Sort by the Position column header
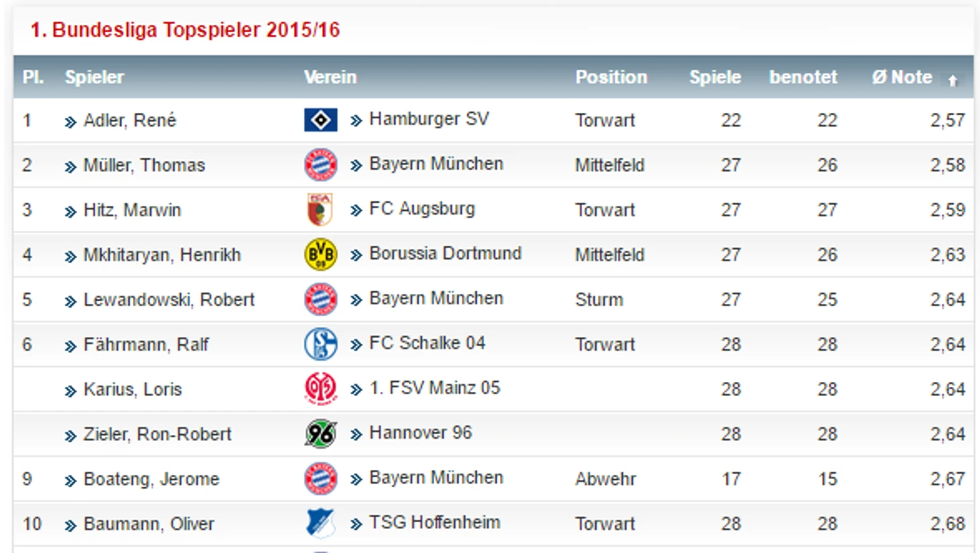The width and height of the screenshot is (980, 553). (x=611, y=77)
